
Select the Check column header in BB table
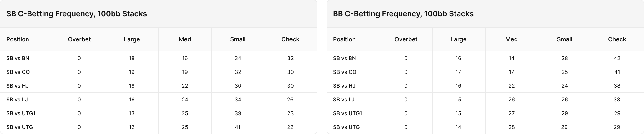point(617,39)
